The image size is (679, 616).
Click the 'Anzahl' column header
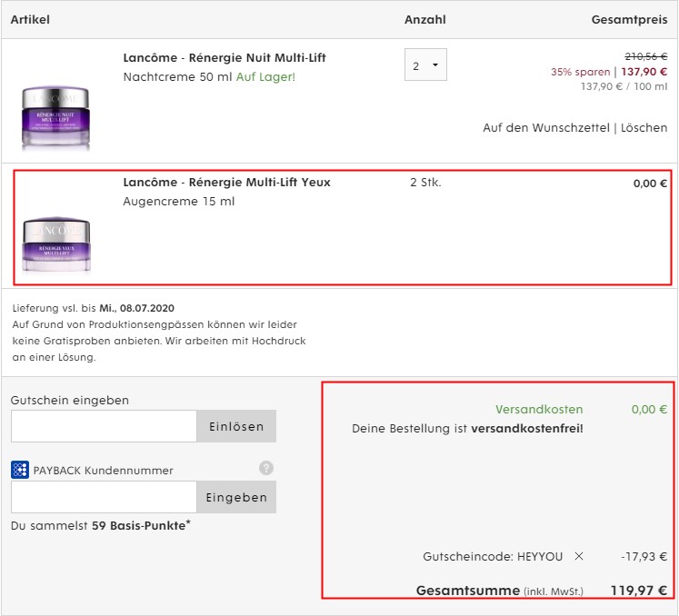tap(425, 19)
